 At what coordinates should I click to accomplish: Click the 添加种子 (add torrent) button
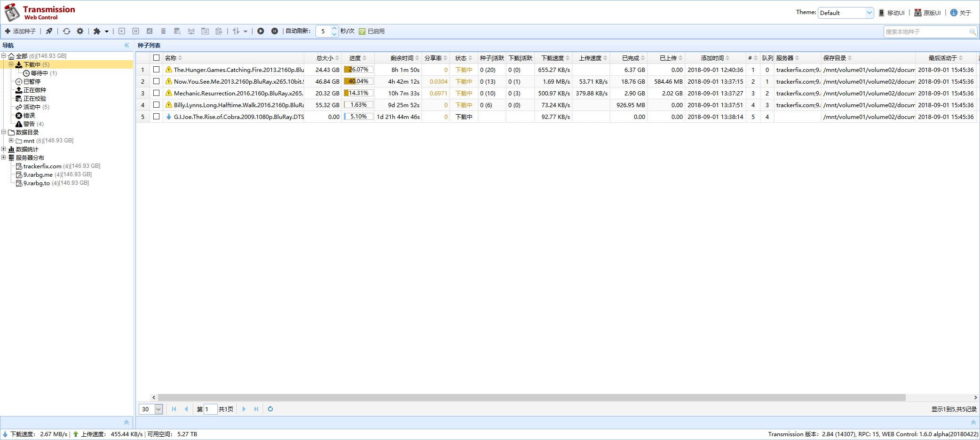[x=20, y=31]
